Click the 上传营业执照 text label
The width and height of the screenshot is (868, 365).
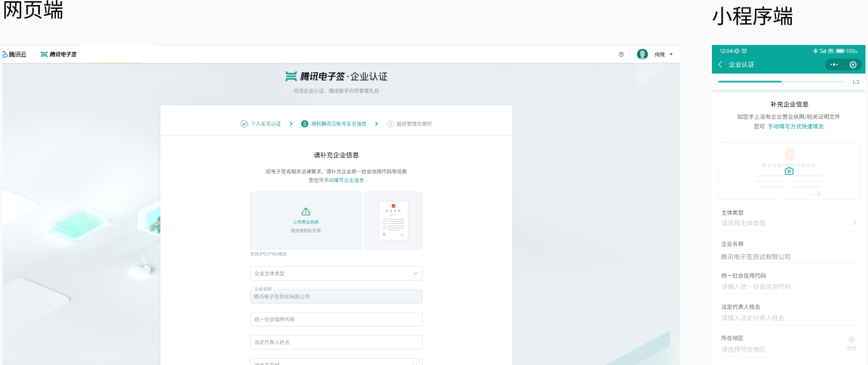(306, 222)
